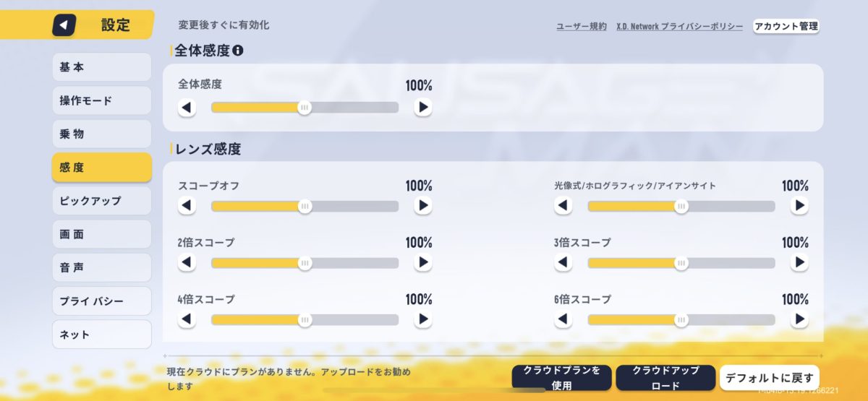This screenshot has width=868, height=401.
Task: Increase 光像式/ホログラフィック/アイアンサイト sensitivity with right arrow
Action: click(x=799, y=206)
